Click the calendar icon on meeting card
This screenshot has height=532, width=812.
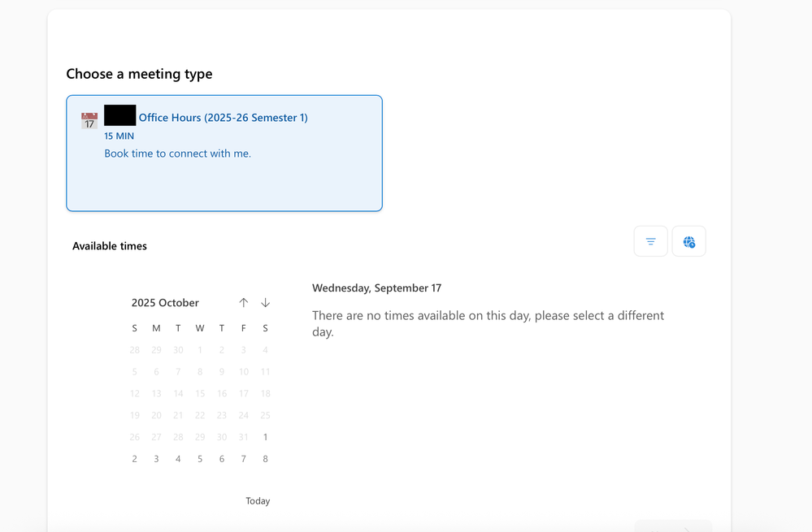89,120
